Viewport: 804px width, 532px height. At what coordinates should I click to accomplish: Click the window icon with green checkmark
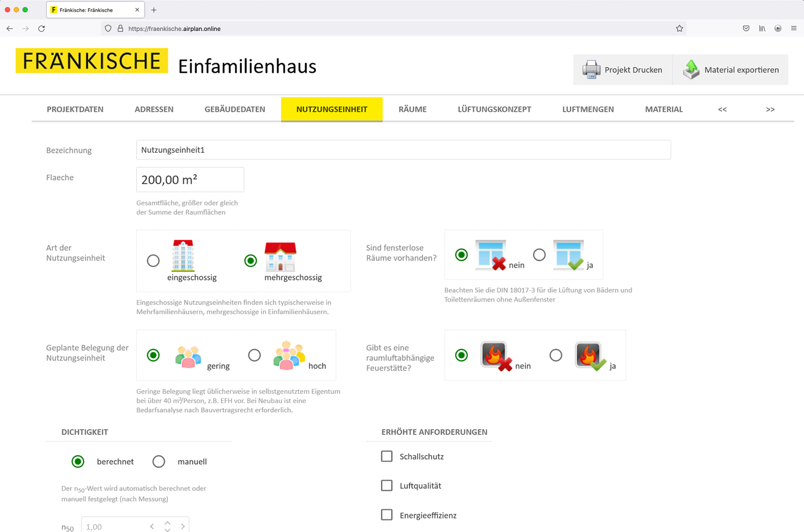point(569,255)
